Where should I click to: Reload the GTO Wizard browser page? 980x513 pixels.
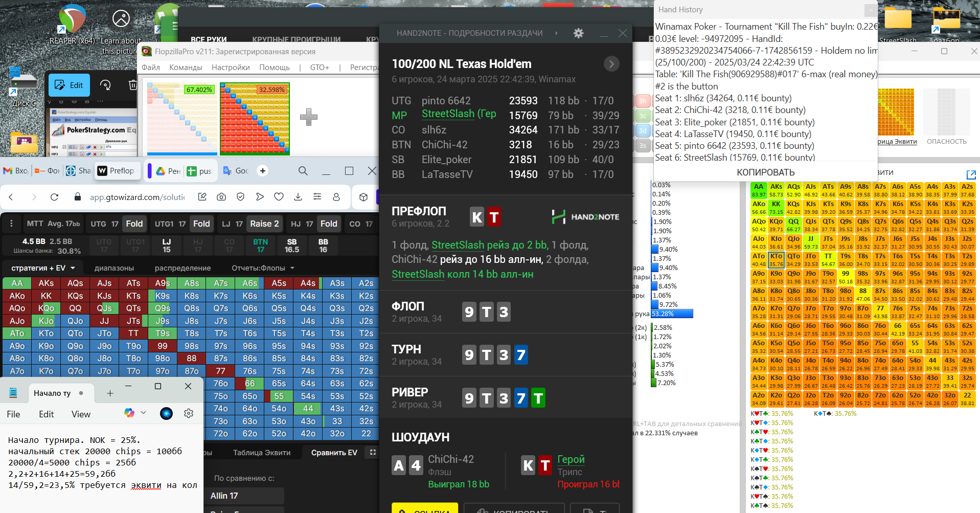point(55,197)
